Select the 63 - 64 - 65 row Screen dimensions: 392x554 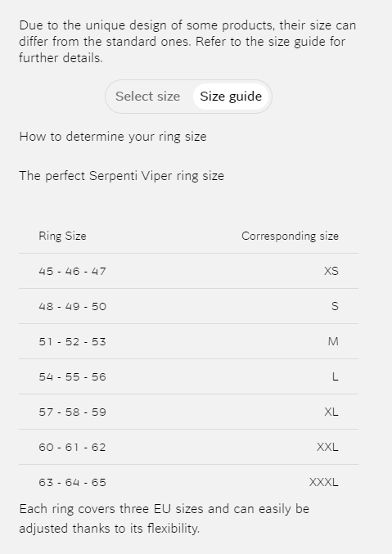click(x=188, y=482)
